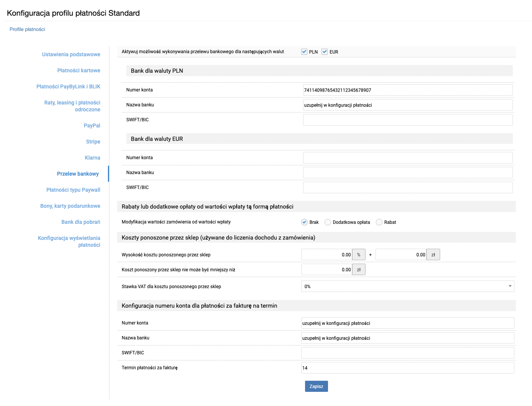
Task: Click the invoice SWIFT/BIC field
Action: coord(408,353)
